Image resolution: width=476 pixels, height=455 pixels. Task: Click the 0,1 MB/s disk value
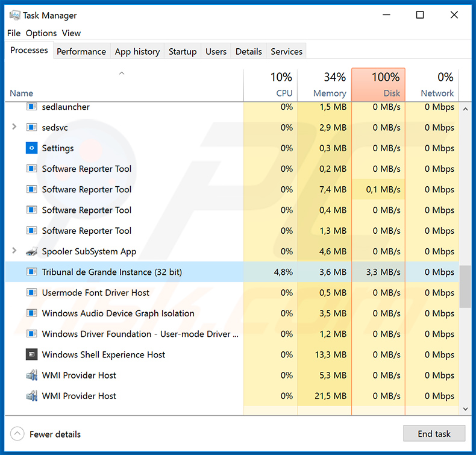tap(383, 189)
